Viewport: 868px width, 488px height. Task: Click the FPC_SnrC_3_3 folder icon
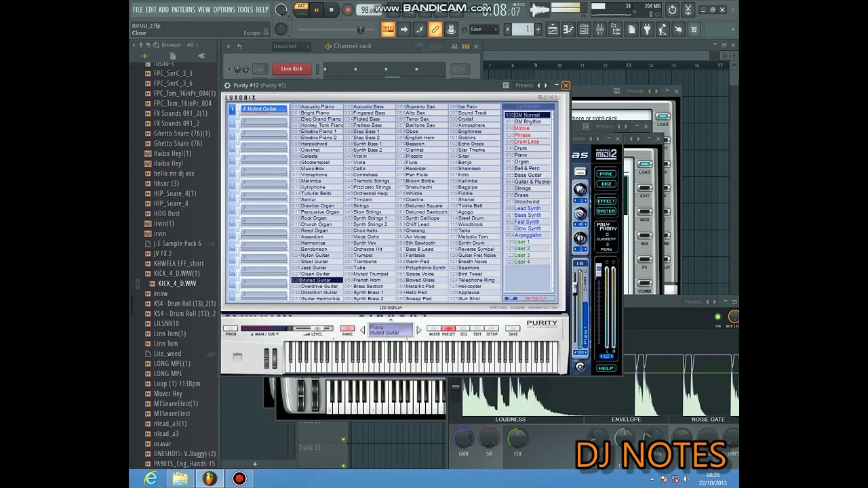[148, 73]
